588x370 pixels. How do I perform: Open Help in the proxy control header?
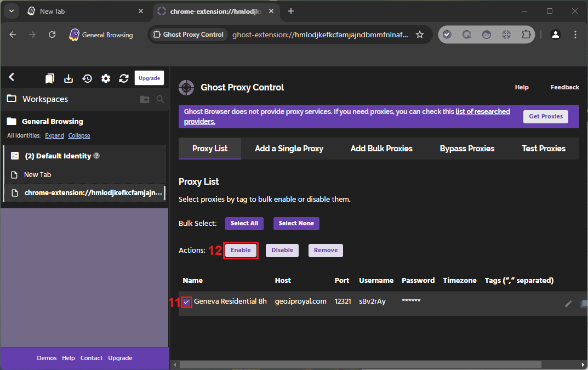(x=522, y=87)
